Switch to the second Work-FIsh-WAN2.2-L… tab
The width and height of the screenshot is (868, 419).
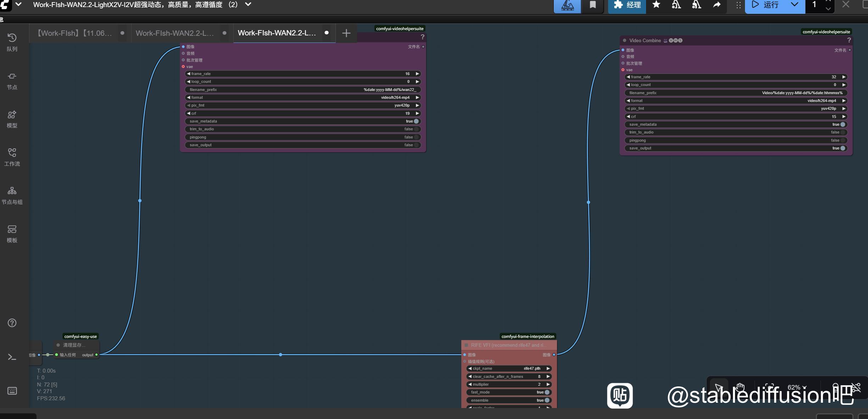tap(175, 33)
